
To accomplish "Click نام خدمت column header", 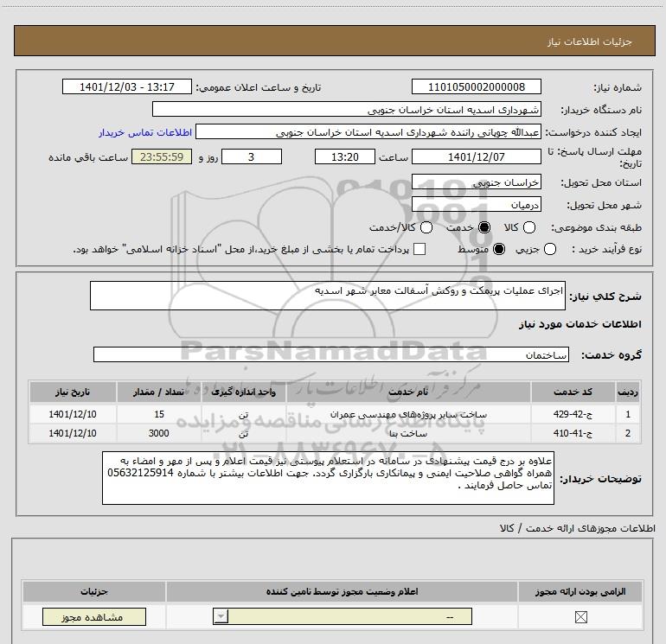I will (408, 392).
